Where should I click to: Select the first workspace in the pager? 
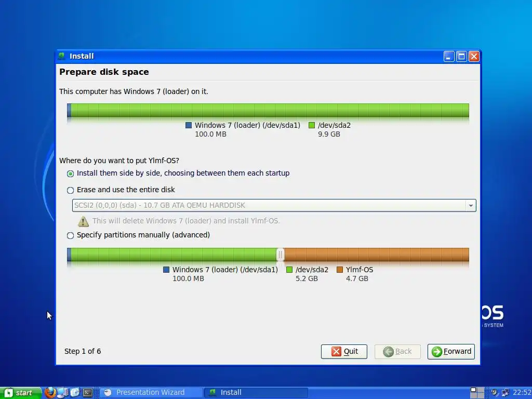coord(474,390)
